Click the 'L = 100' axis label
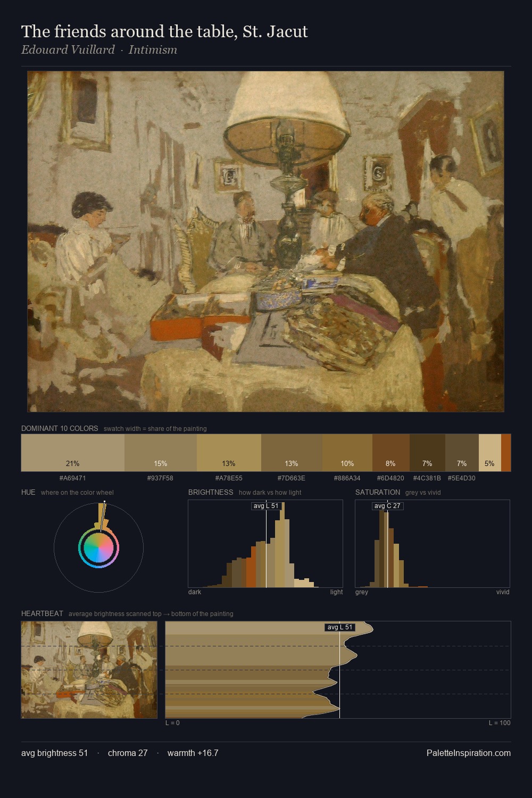Image resolution: width=532 pixels, height=798 pixels. tap(500, 723)
